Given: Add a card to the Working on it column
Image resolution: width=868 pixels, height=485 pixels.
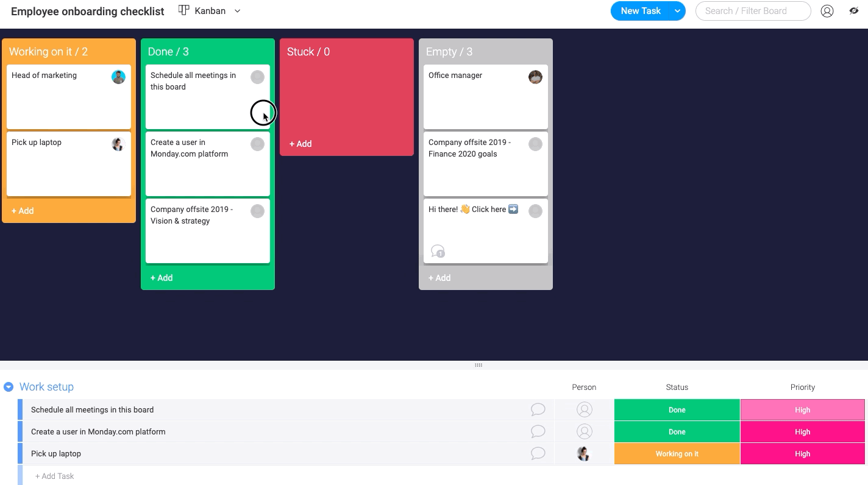Looking at the screenshot, I should point(23,211).
